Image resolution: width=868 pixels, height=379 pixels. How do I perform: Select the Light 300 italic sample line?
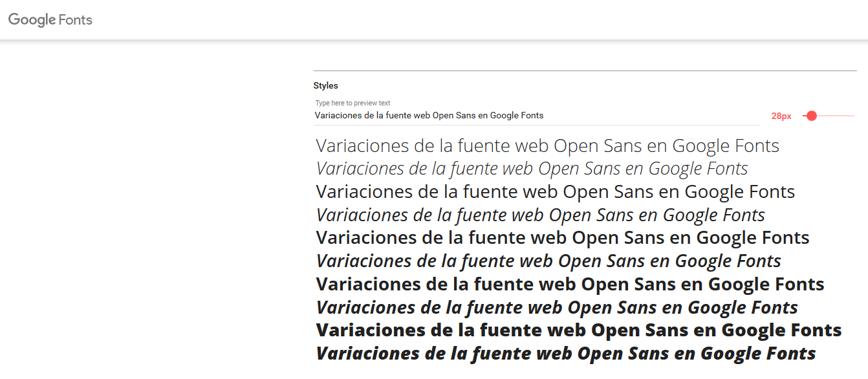click(x=532, y=169)
